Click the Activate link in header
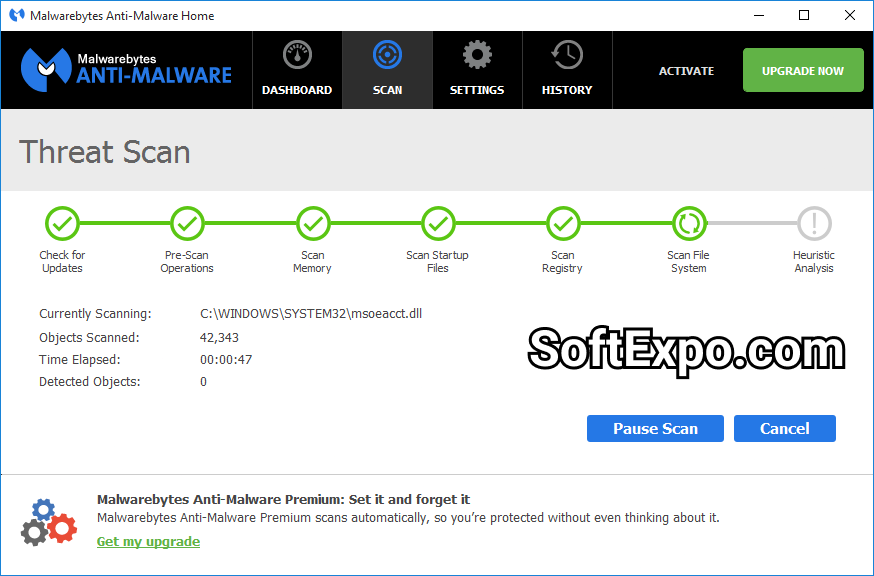The image size is (874, 576). (686, 71)
